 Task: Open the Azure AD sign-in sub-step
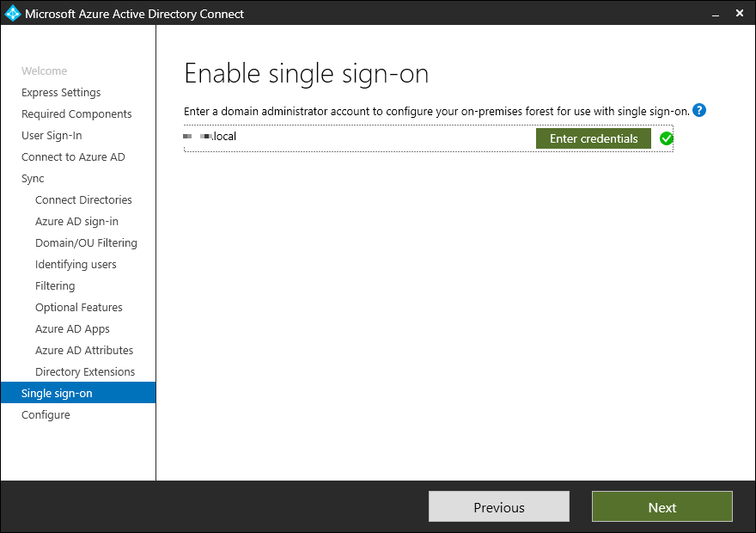point(76,222)
